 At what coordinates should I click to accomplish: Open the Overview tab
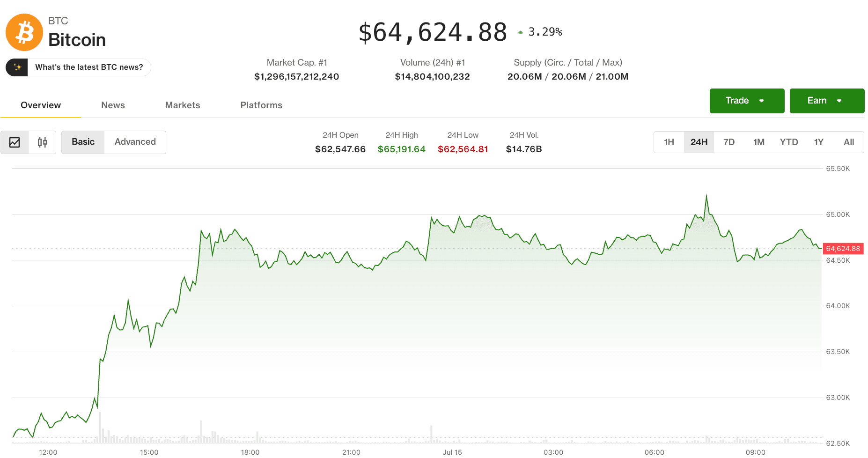click(x=41, y=105)
